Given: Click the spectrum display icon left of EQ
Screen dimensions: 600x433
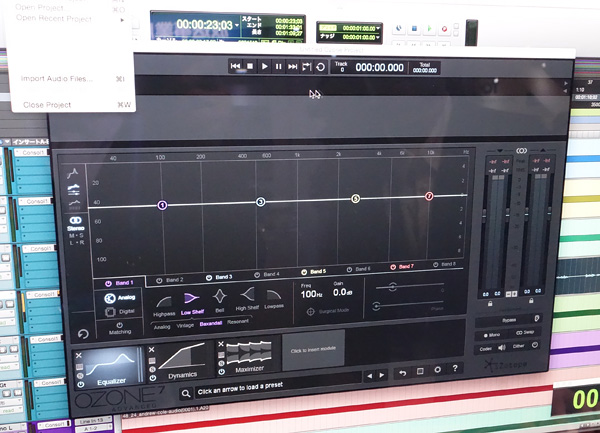Looking at the screenshot, I should (73, 173).
